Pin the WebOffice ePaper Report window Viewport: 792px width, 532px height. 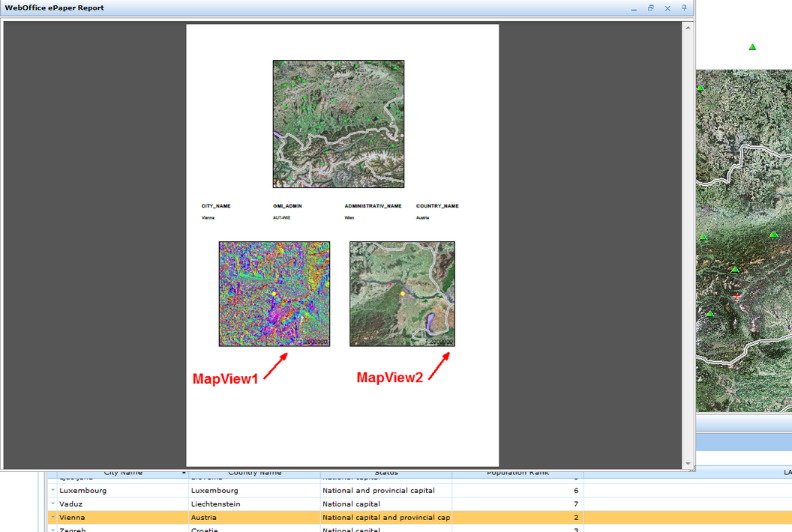(x=683, y=7)
